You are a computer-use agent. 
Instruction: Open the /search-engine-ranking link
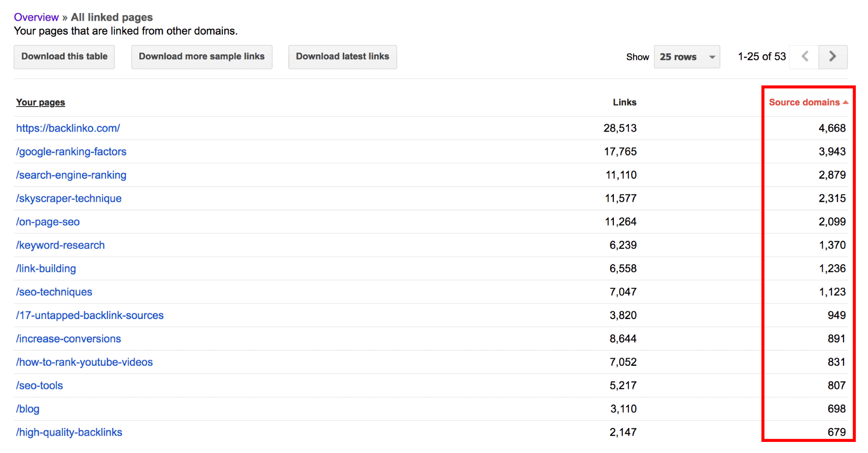pyautogui.click(x=71, y=175)
